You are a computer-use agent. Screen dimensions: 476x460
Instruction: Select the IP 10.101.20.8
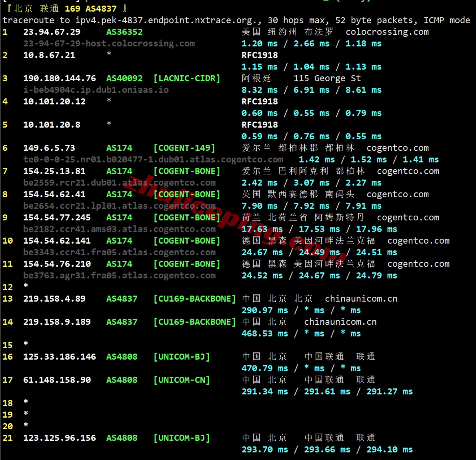[52, 125]
